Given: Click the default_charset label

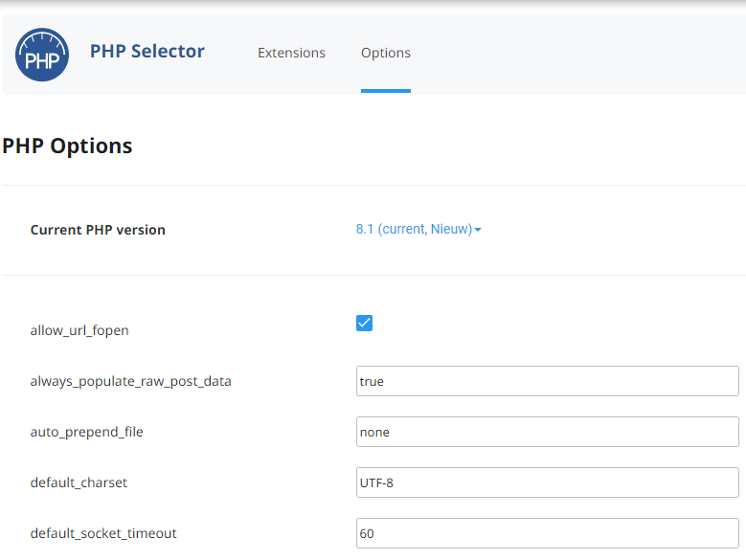Looking at the screenshot, I should click(79, 482).
